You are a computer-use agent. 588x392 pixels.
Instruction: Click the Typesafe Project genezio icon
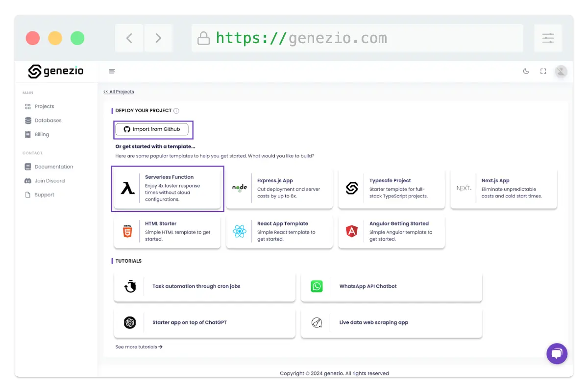click(x=352, y=188)
